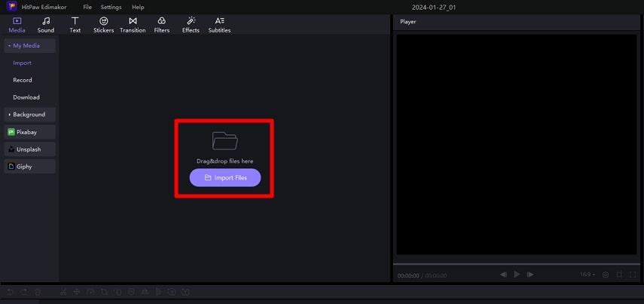Viewport: 644px width, 304px height.
Task: Select Import in the sidebar
Action: point(22,63)
